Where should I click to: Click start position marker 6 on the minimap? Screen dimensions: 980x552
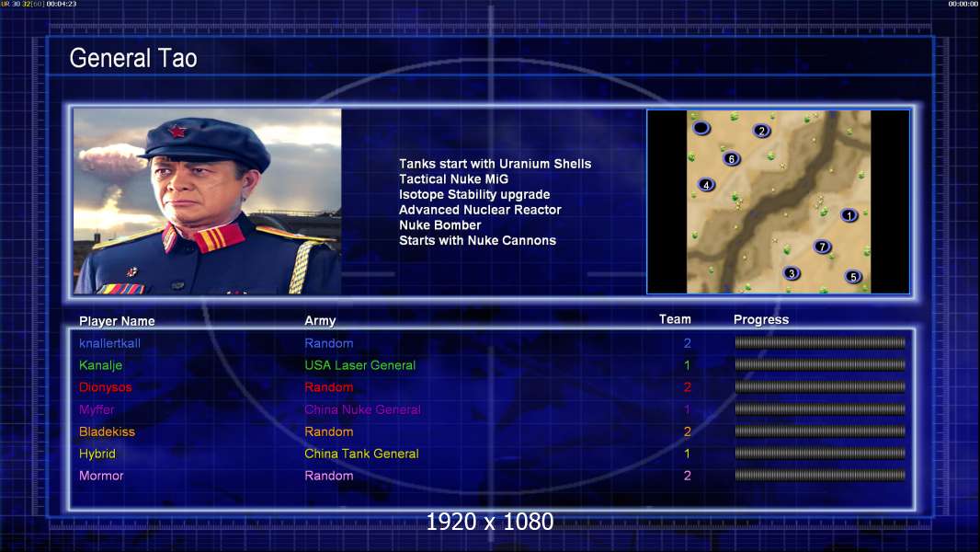[731, 159]
